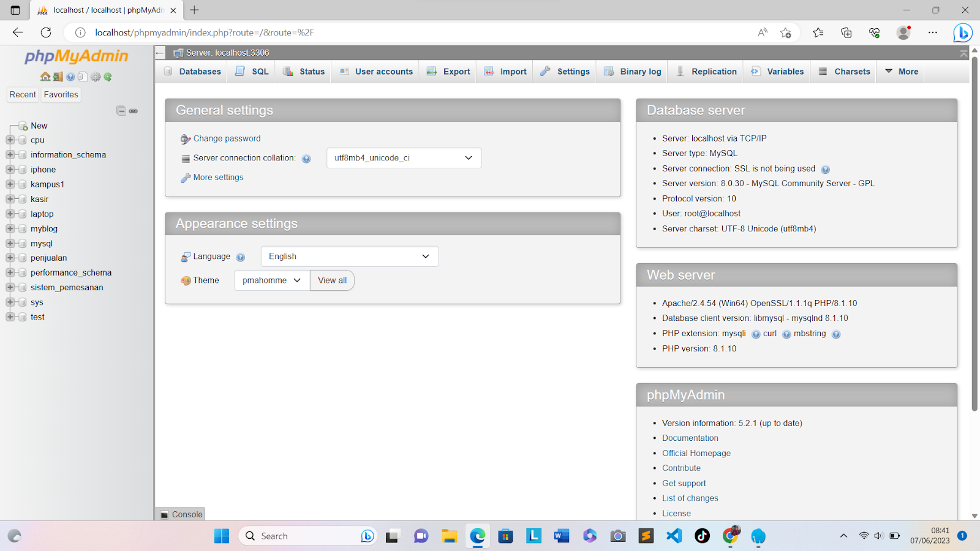The image size is (980, 551).
Task: Click New in the database tree
Action: 39,126
